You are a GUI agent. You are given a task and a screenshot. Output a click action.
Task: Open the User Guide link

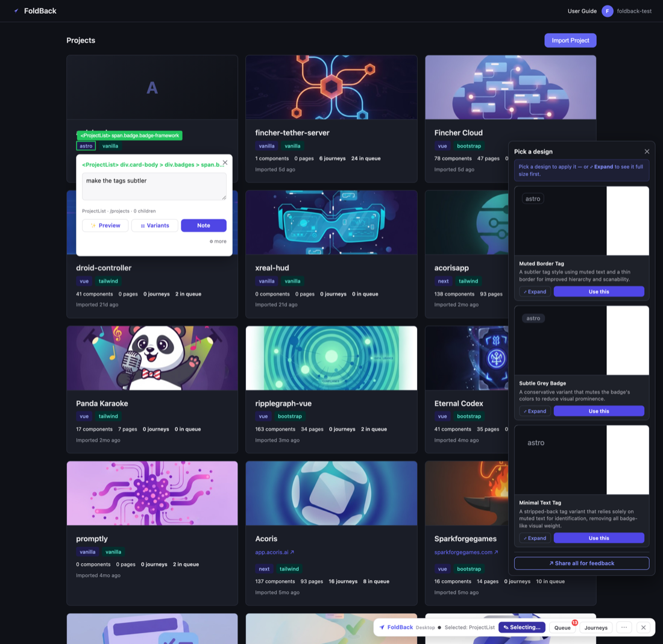582,11
